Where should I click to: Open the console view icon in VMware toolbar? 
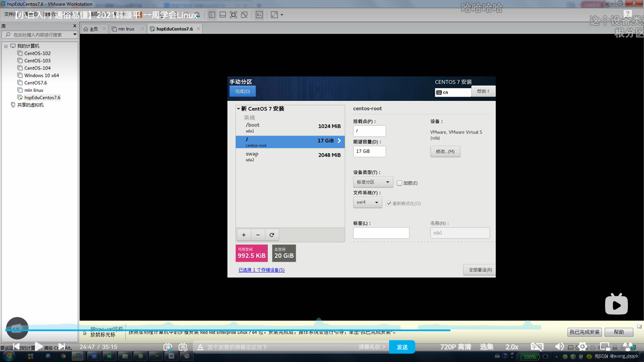(259, 15)
